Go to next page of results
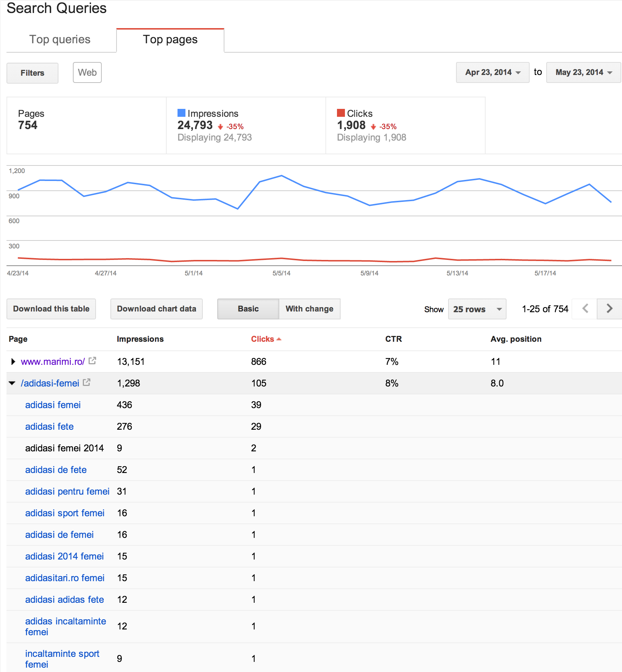Image resolution: width=622 pixels, height=672 pixels. 609,309
